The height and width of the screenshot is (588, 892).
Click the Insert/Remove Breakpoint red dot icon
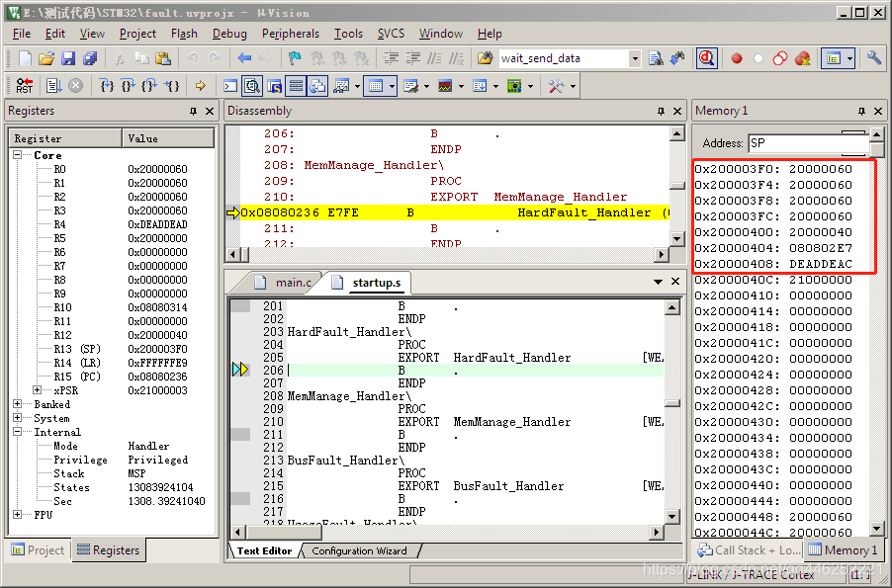pos(737,58)
